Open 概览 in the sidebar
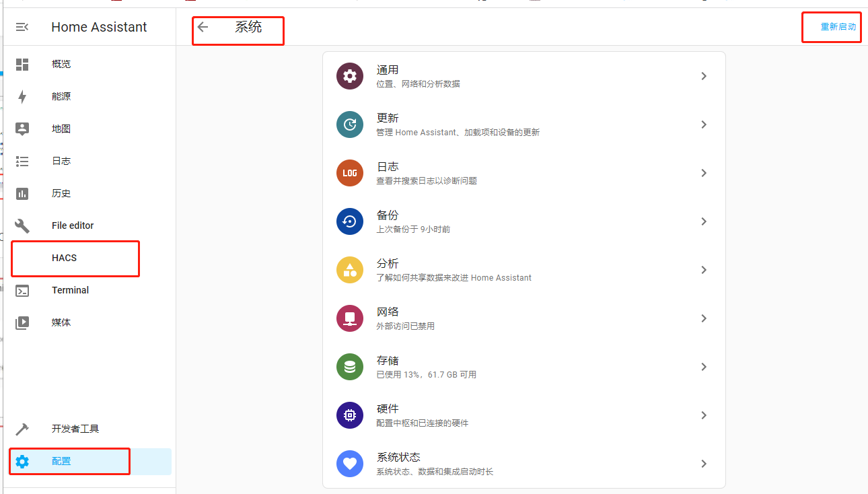 [61, 64]
